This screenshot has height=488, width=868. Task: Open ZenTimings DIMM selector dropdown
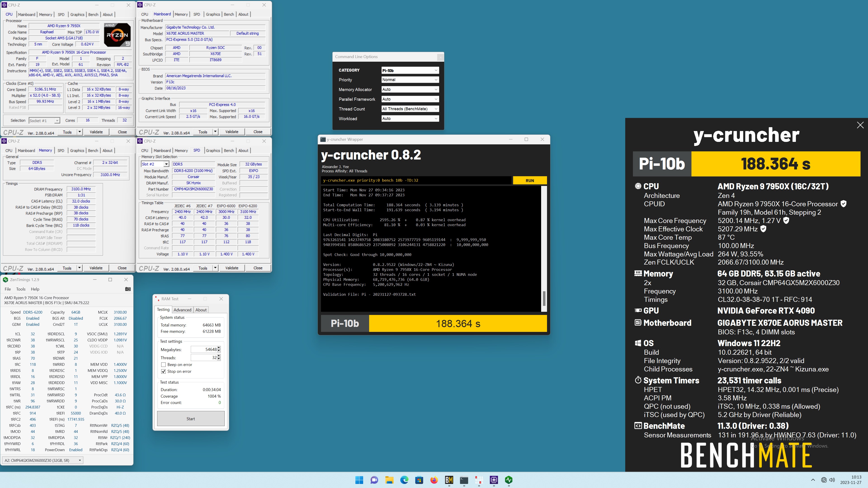[x=42, y=460]
